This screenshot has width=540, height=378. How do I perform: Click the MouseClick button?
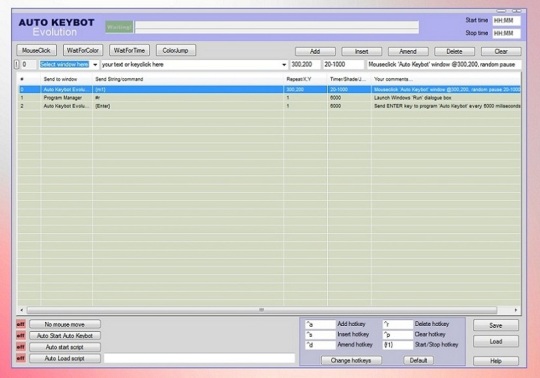click(x=37, y=50)
